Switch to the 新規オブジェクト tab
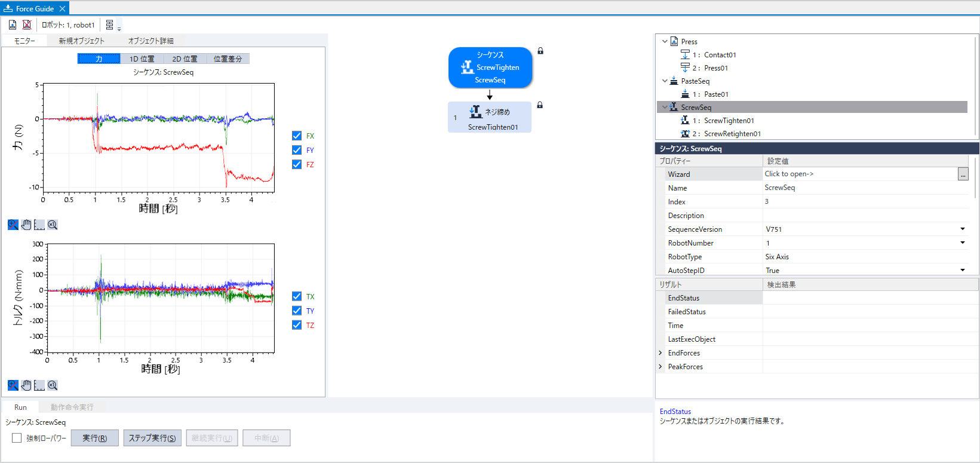Viewport: 980px width, 463px height. coord(81,41)
